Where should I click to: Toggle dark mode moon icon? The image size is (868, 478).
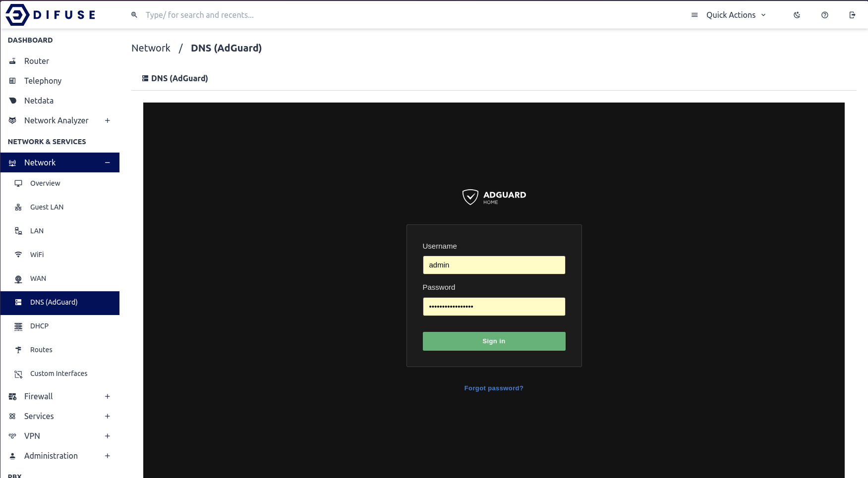(797, 15)
